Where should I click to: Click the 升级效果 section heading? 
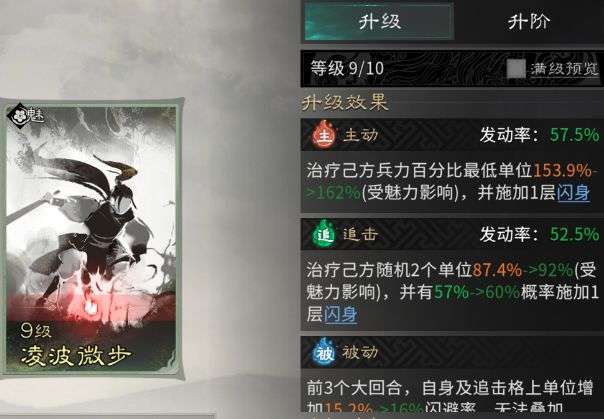click(345, 103)
